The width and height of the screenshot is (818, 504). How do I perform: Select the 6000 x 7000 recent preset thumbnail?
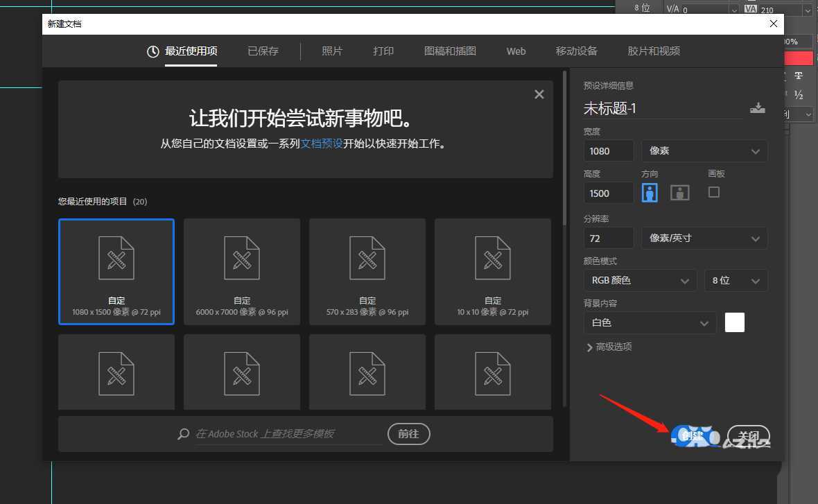click(241, 271)
